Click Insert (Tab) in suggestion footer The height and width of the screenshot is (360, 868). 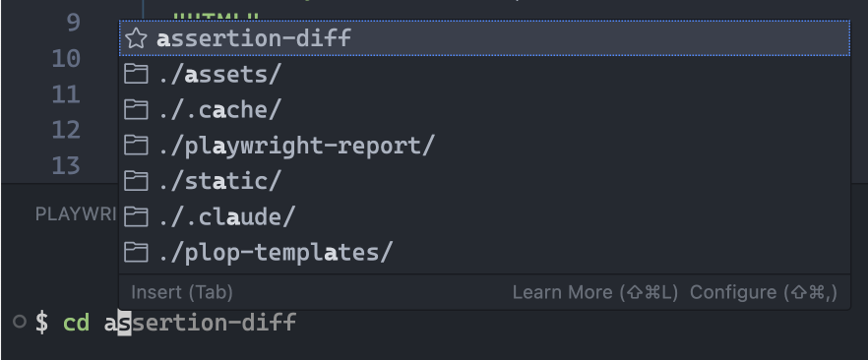point(182,292)
